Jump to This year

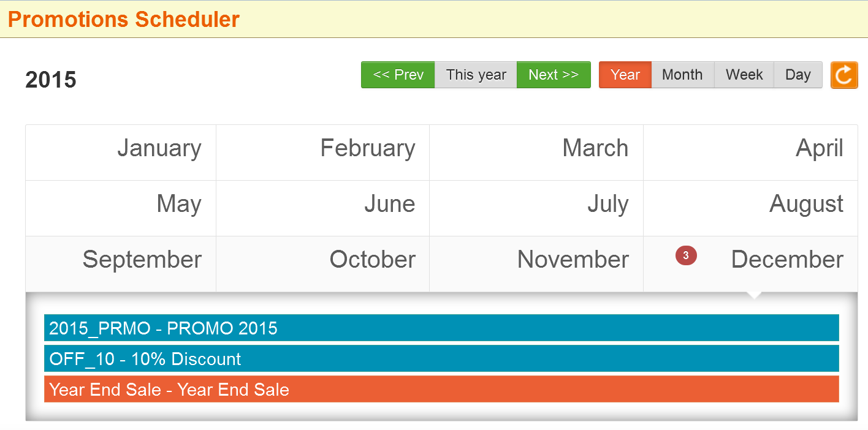[x=476, y=75]
